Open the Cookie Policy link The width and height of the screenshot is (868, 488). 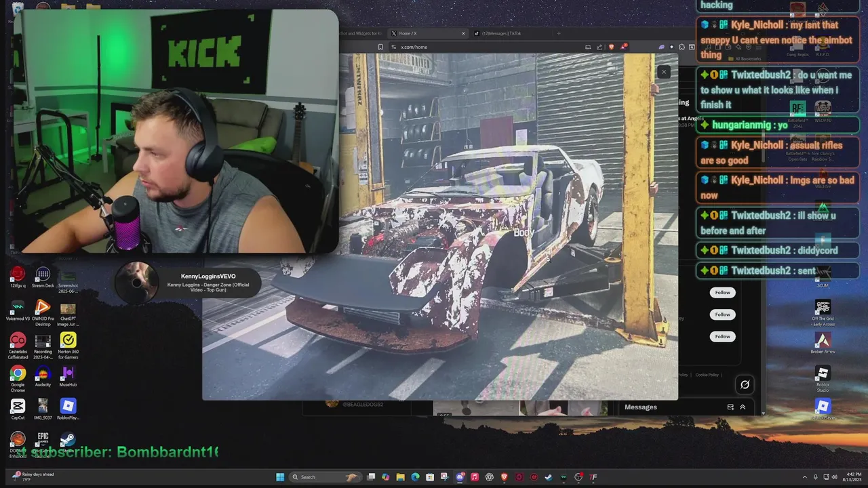[x=707, y=375]
